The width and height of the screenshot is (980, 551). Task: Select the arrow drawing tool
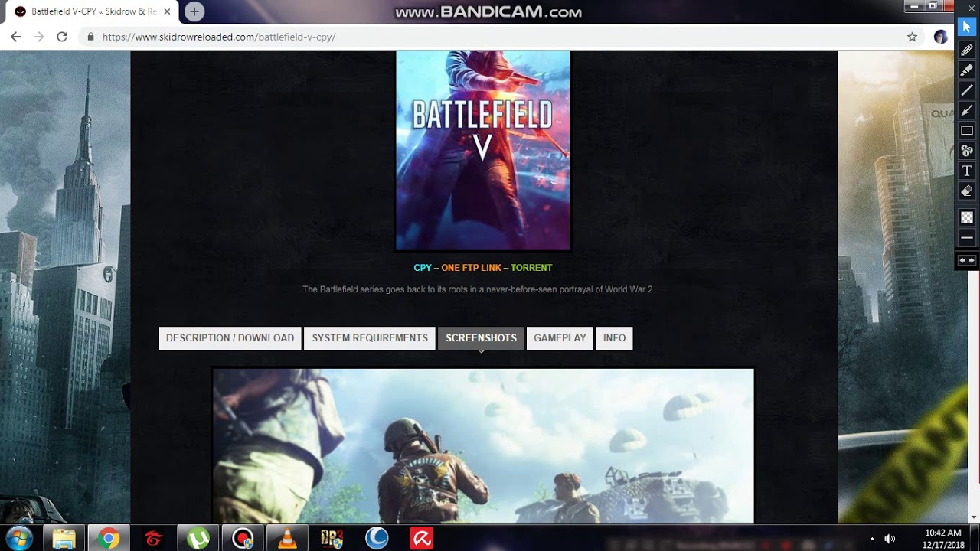pyautogui.click(x=967, y=110)
